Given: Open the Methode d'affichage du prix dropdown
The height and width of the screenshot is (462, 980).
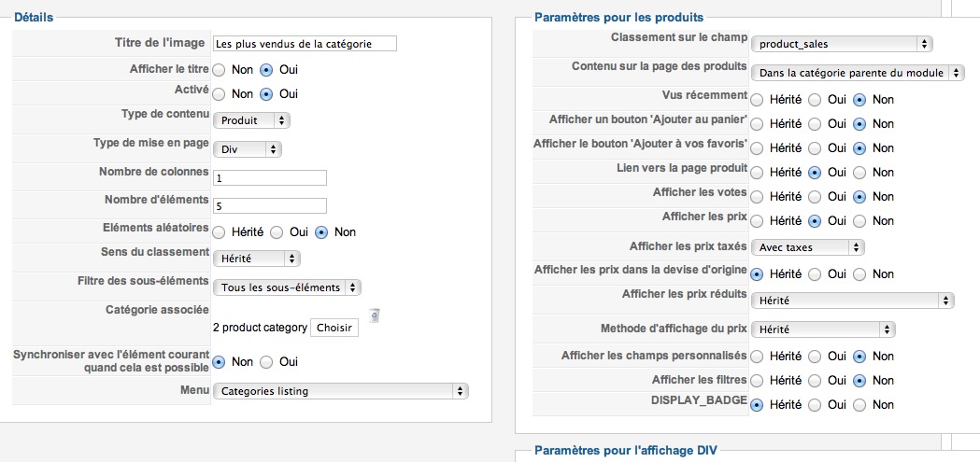Looking at the screenshot, I should (823, 329).
